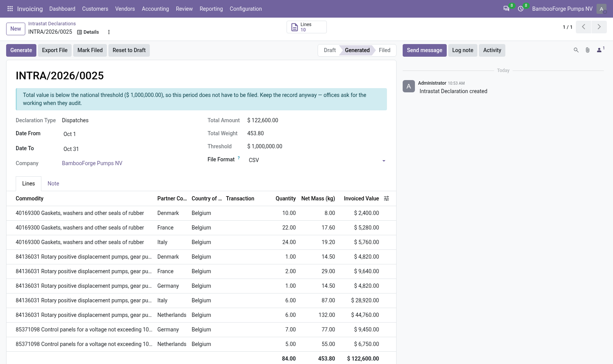
Task: Open the Reporting menu
Action: 211,9
